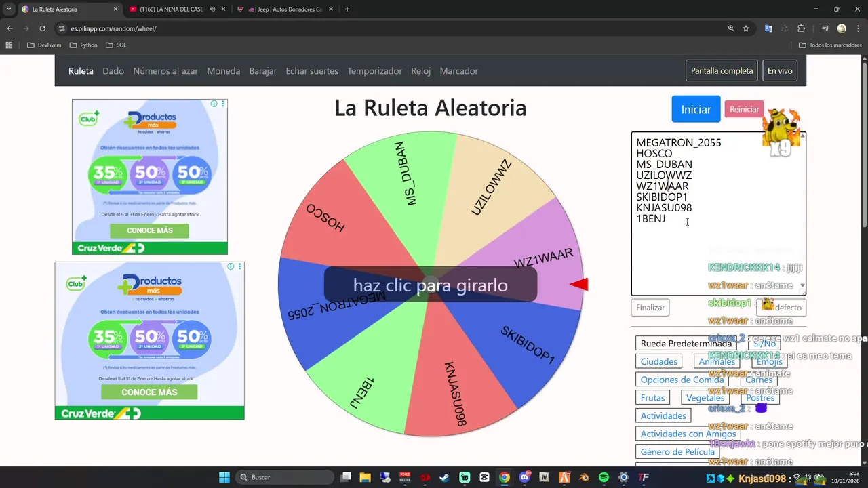Reload the page with the refresh icon
868x488 pixels.
42,28
